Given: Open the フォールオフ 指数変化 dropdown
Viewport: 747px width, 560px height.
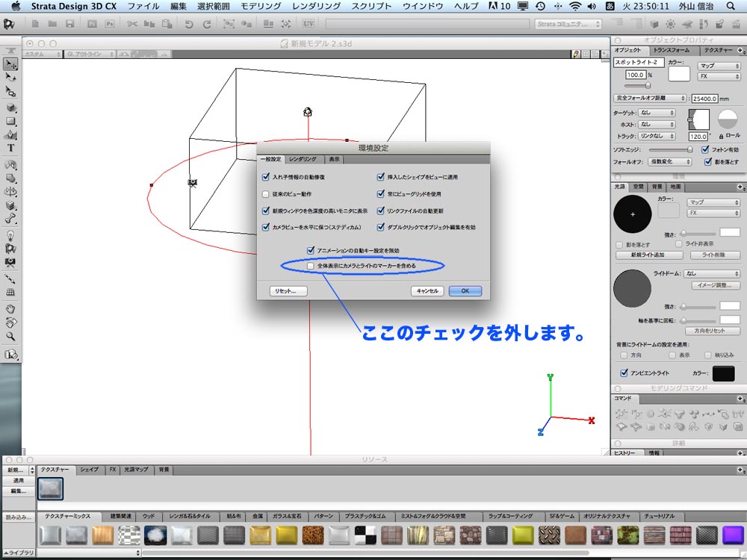Looking at the screenshot, I should point(670,162).
